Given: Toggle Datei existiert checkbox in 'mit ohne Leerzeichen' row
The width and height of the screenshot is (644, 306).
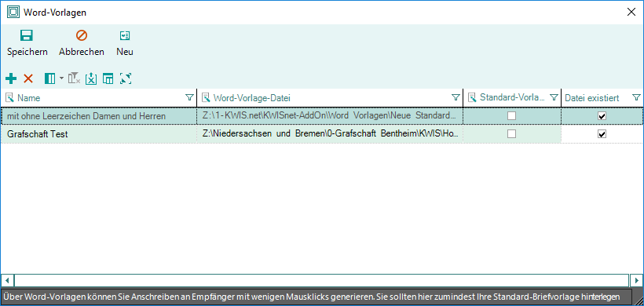Looking at the screenshot, I should pos(602,116).
